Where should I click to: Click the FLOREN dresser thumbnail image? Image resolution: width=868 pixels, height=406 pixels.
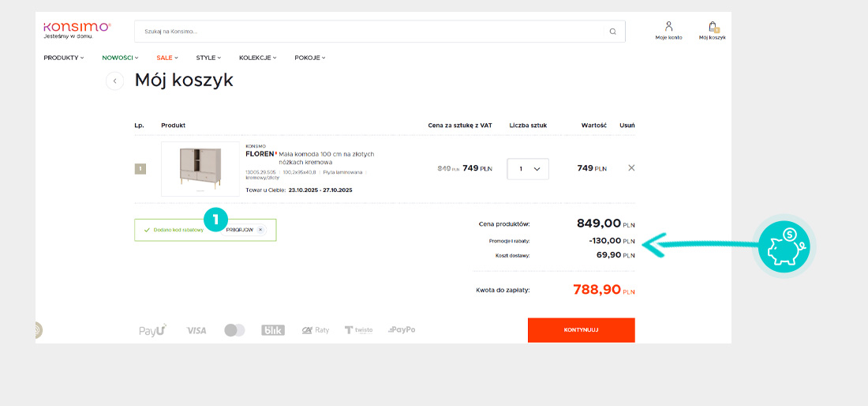click(200, 168)
